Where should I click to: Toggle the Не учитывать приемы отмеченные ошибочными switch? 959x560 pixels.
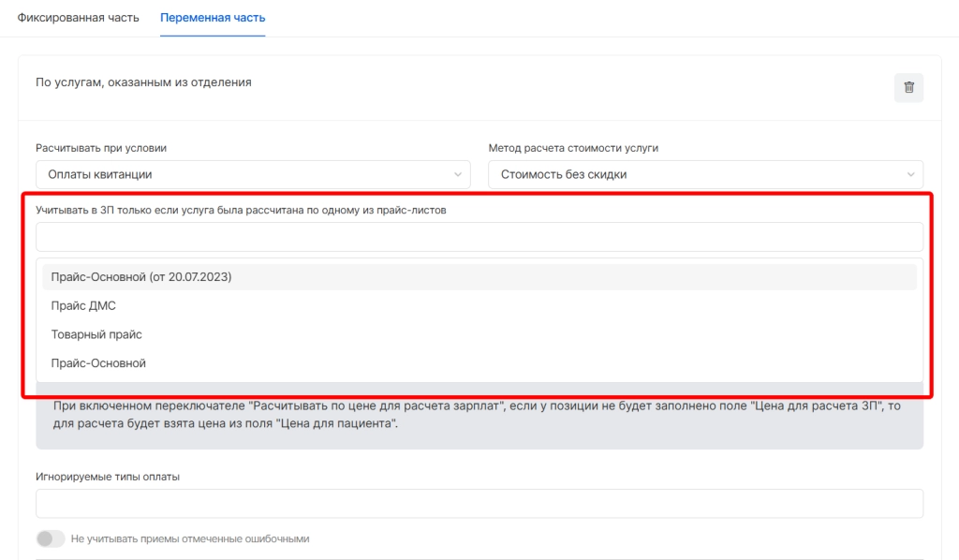50,538
